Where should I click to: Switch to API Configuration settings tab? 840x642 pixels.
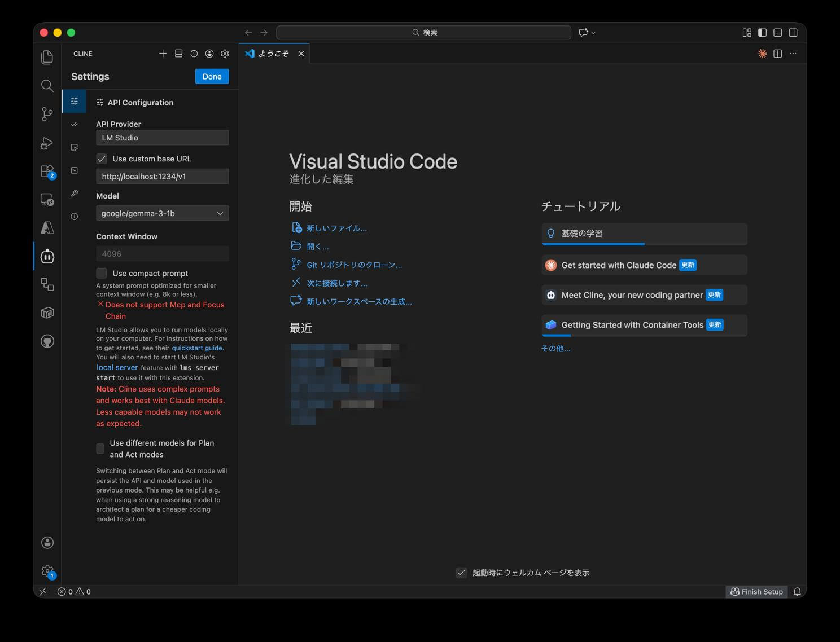(74, 102)
